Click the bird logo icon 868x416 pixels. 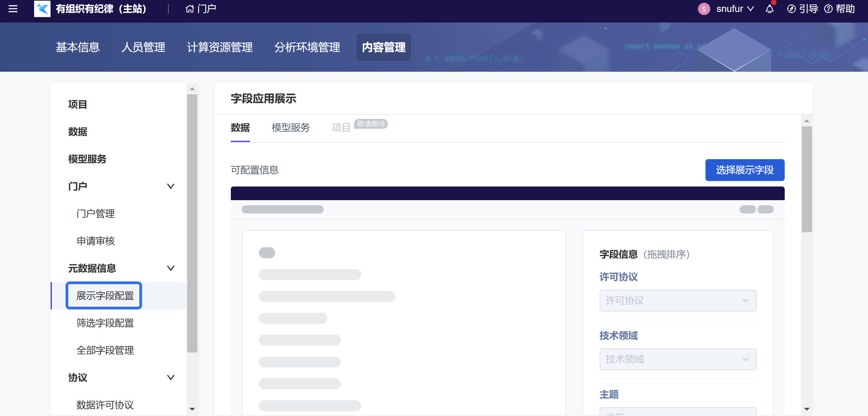click(42, 9)
